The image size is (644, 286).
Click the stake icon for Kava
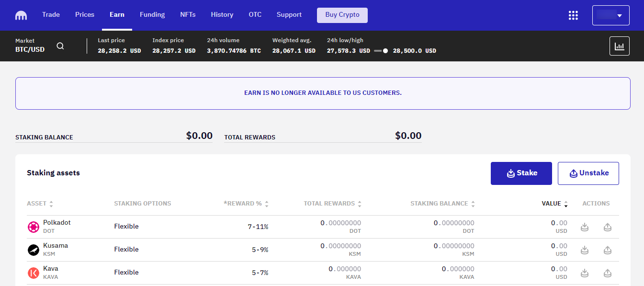(585, 273)
